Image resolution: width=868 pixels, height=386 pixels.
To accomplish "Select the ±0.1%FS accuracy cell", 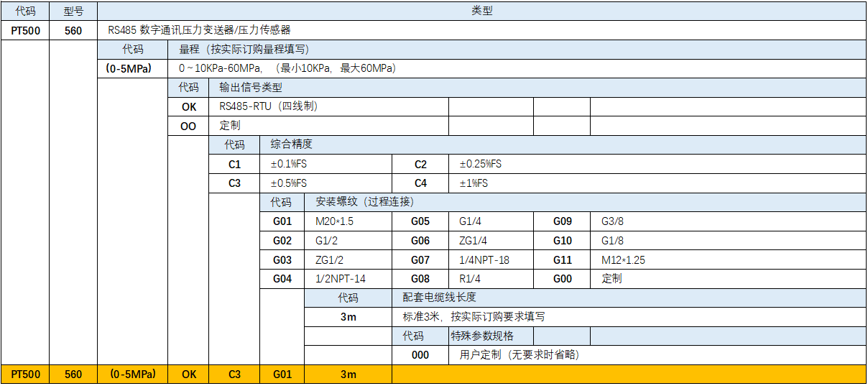I will point(288,164).
